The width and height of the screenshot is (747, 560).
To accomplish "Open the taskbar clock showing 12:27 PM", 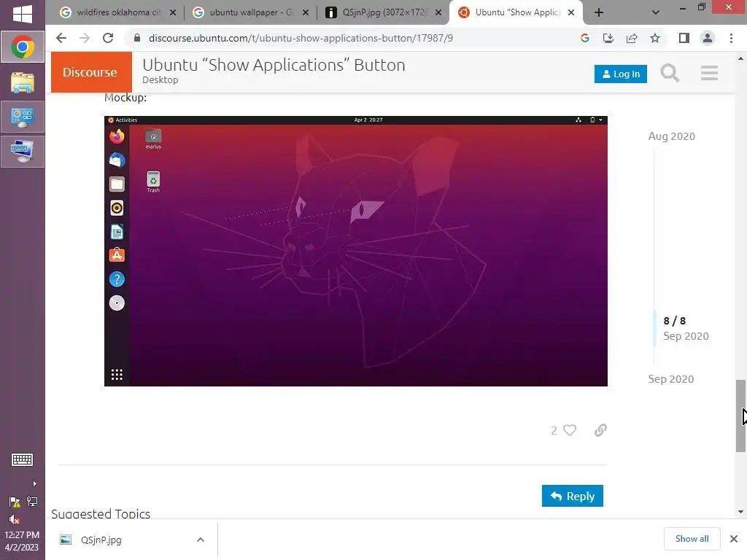I will (22, 541).
